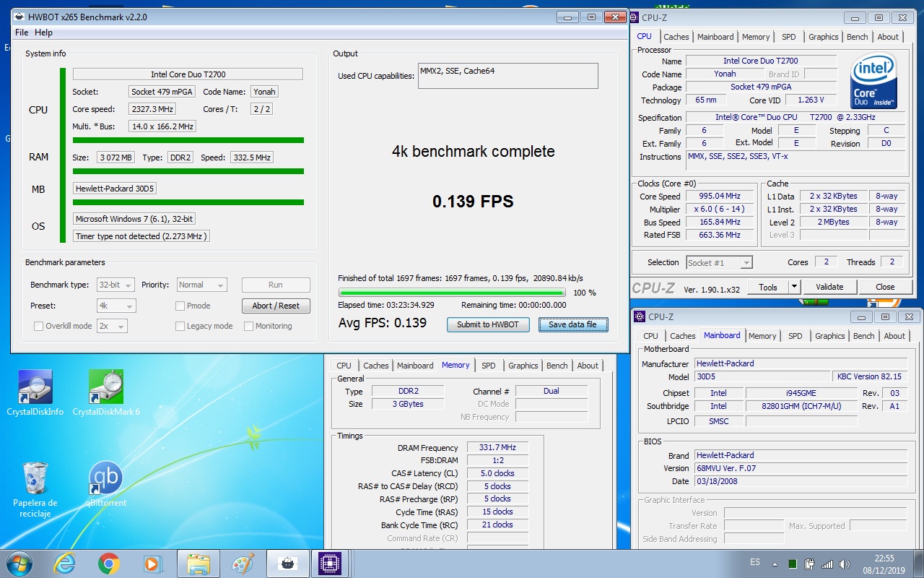Viewport: 924px width, 578px height.
Task: Open Mainboard tab in top CPU-Z window
Action: pyautogui.click(x=715, y=37)
